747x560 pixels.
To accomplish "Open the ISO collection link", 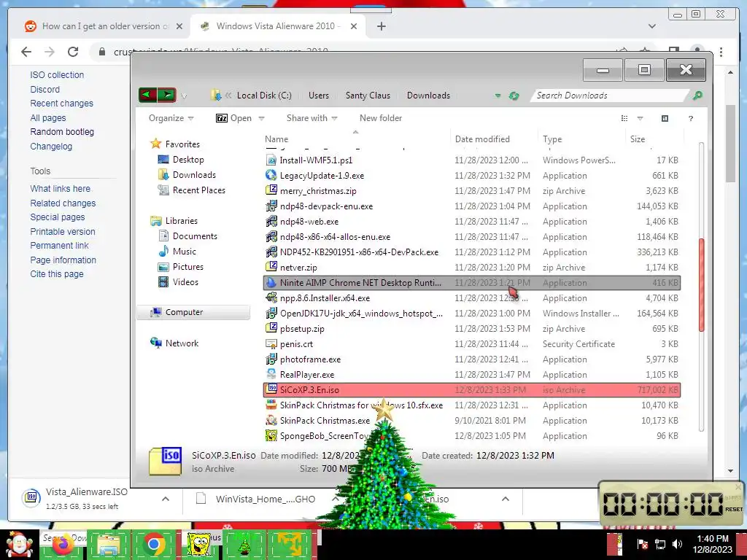I will pos(57,75).
